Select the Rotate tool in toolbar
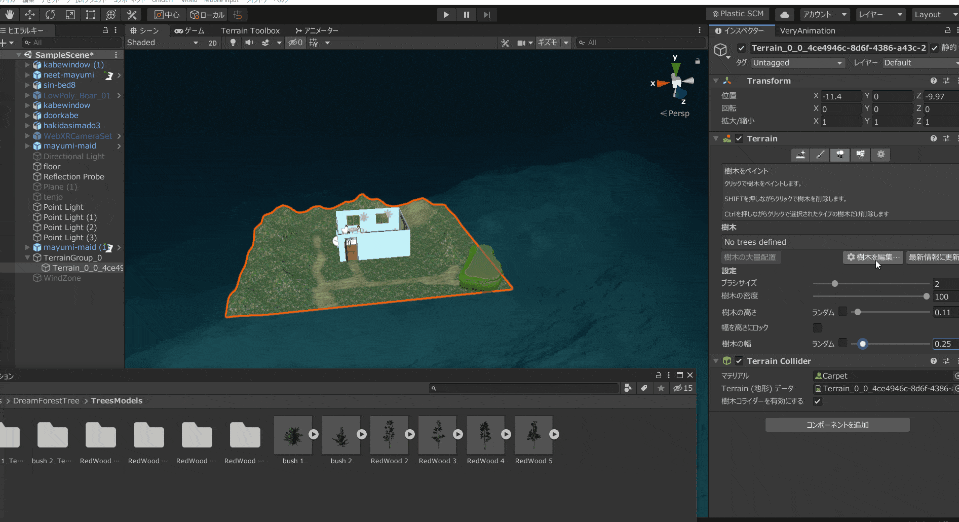 pyautogui.click(x=51, y=15)
